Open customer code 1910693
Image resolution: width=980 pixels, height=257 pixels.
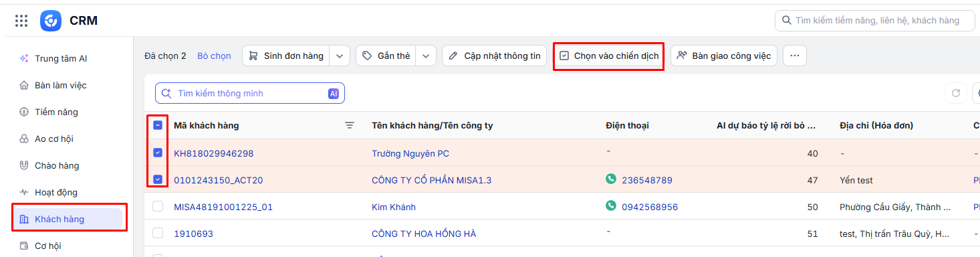coord(194,234)
